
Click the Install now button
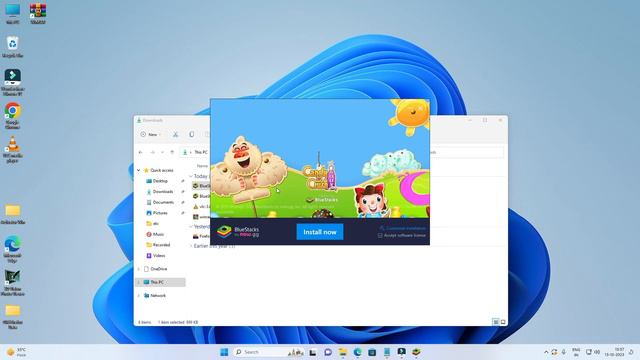point(320,232)
